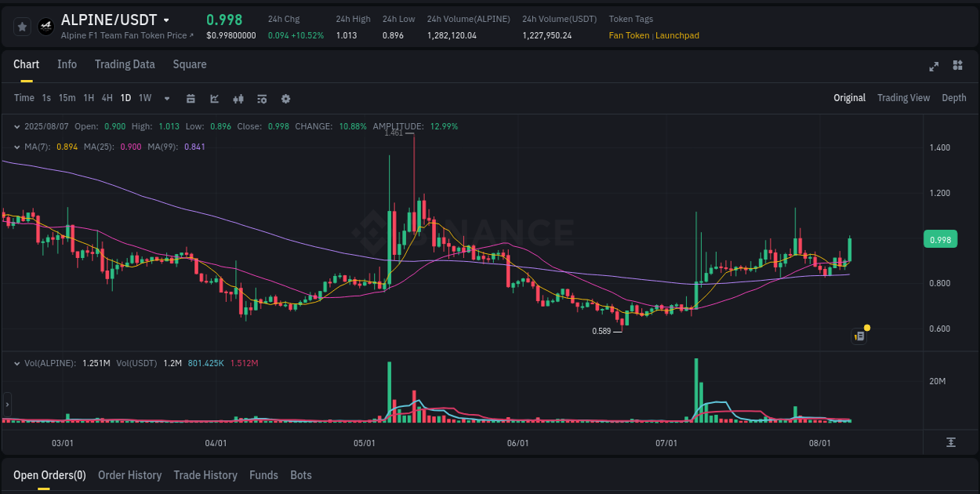The width and height of the screenshot is (980, 494).
Task: Open the extra timeframe dropdown arrow
Action: tap(166, 99)
